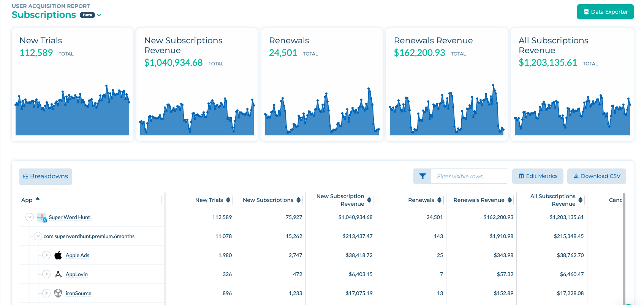Screen dimensions: 644x305
Task: Collapse the com.superwordhunt.premium.6months row
Action: [x=38, y=236]
